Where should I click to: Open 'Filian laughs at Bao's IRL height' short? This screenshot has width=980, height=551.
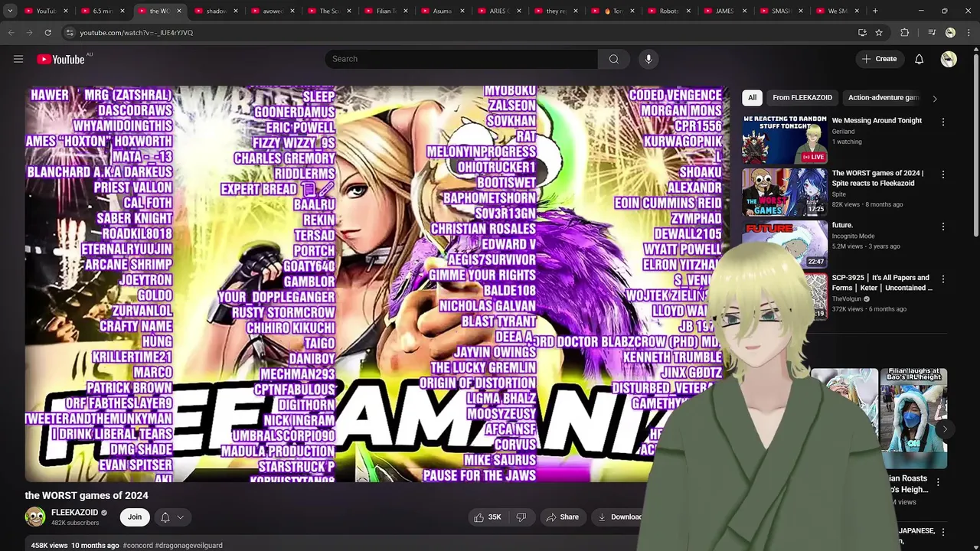[x=913, y=418]
